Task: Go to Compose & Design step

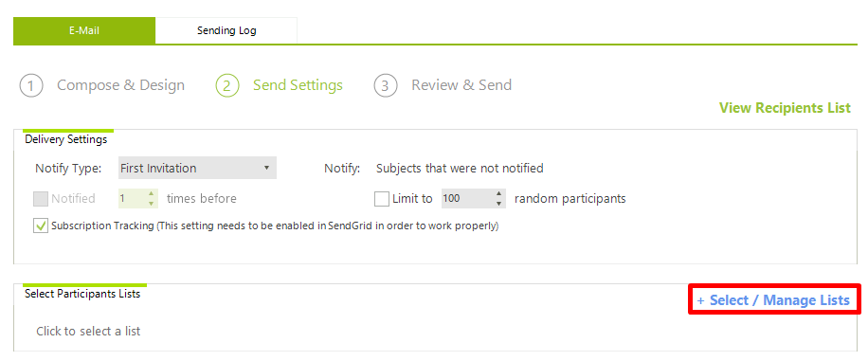Action: (120, 85)
